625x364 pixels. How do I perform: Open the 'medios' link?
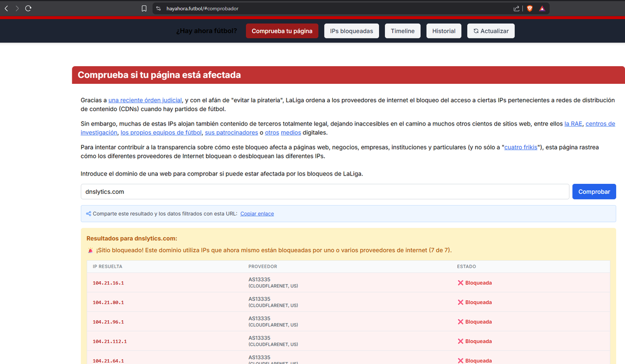point(292,133)
